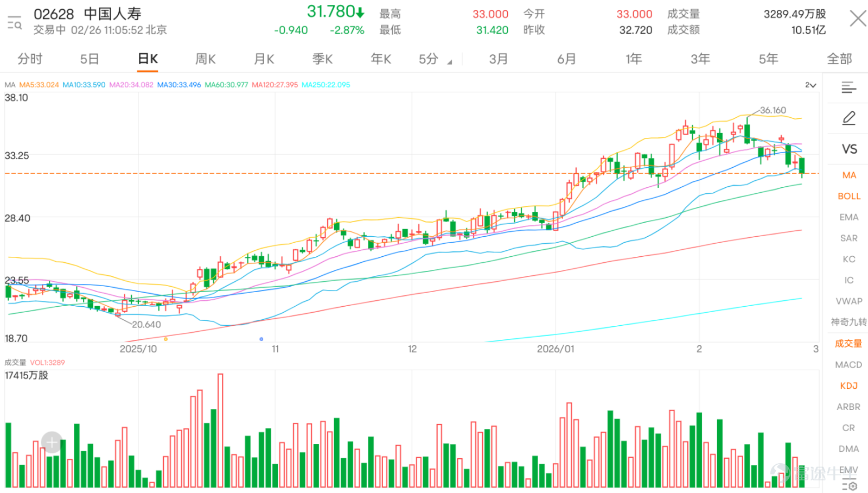The width and height of the screenshot is (868, 493).
Task: Toggle the IC indicator
Action: pos(849,280)
